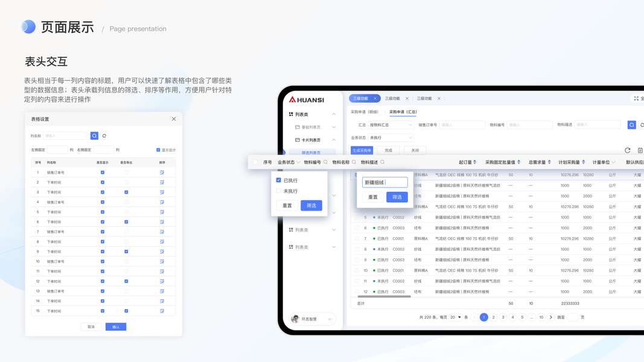The height and width of the screenshot is (362, 644).
Task: Click the horizontal scrollbar under the table
Action: pos(384,296)
